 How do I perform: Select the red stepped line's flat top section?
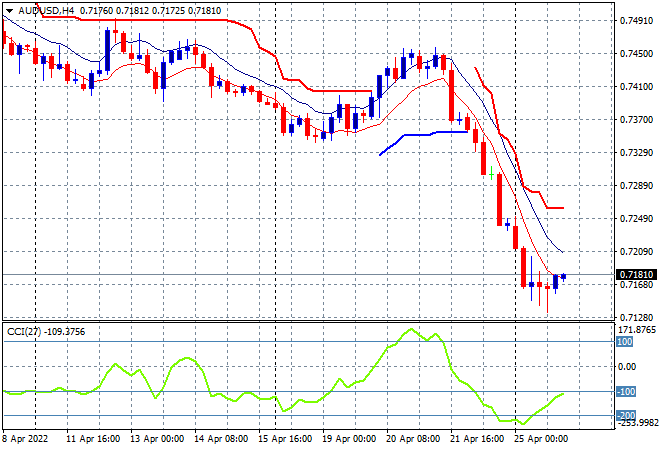coord(200,20)
